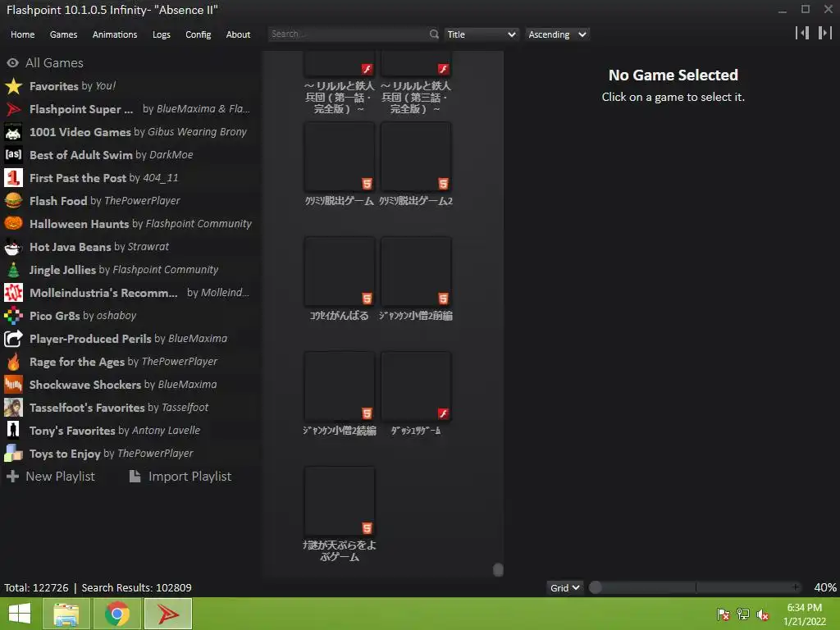
Task: Click the game list vertical scrollbar thumb
Action: click(498, 569)
